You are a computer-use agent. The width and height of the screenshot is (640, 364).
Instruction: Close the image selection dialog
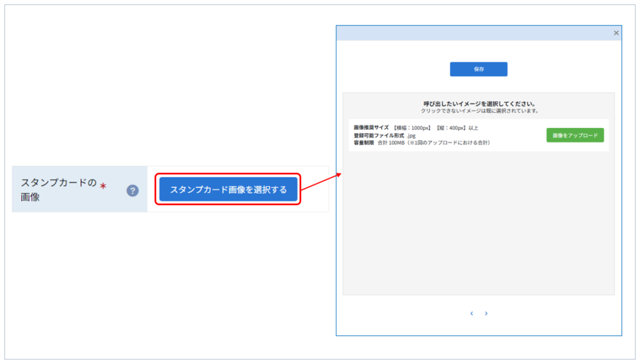click(616, 33)
